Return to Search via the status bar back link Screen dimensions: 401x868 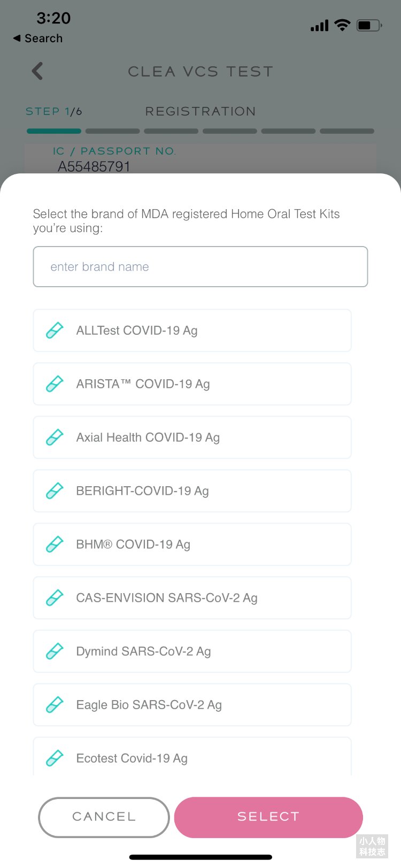click(x=37, y=39)
